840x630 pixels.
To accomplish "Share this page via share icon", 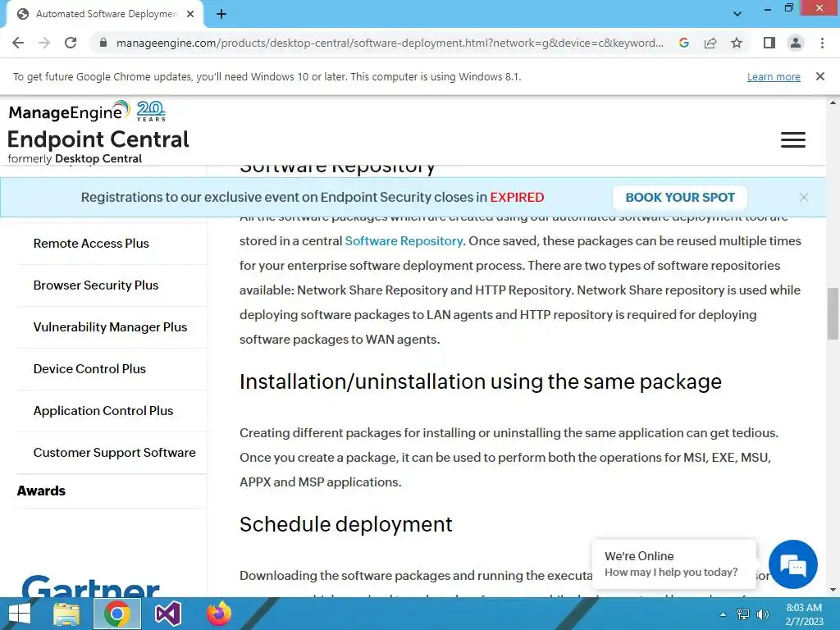I will 710,43.
